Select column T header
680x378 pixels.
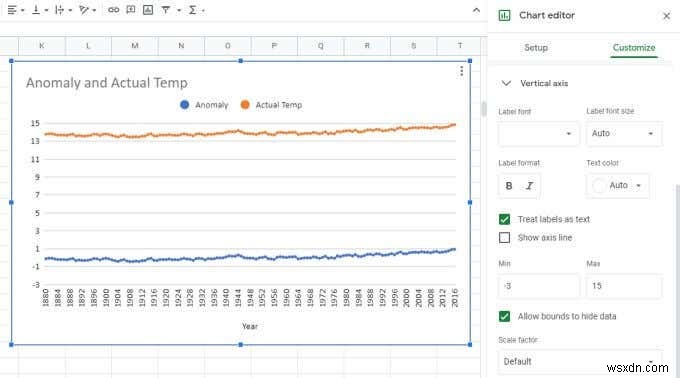(459, 46)
